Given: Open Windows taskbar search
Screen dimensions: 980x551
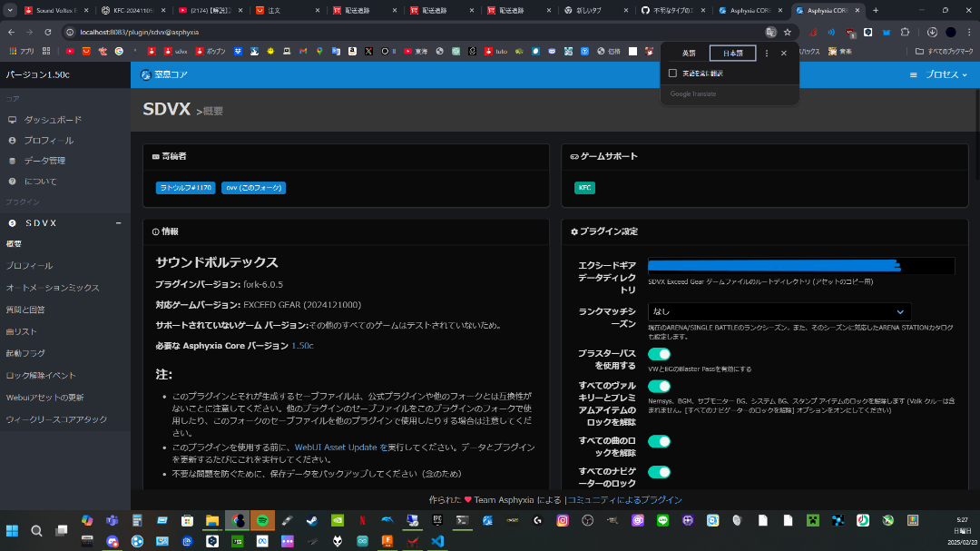Looking at the screenshot, I should pos(37,531).
